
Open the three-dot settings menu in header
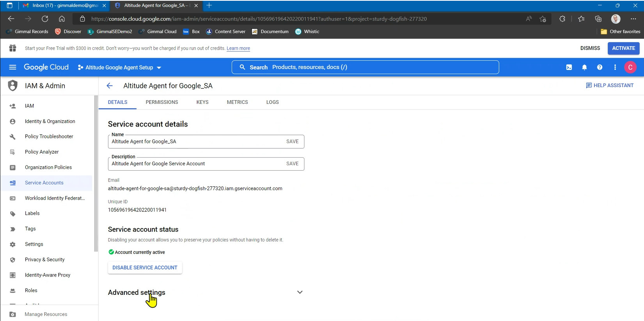[x=615, y=67]
